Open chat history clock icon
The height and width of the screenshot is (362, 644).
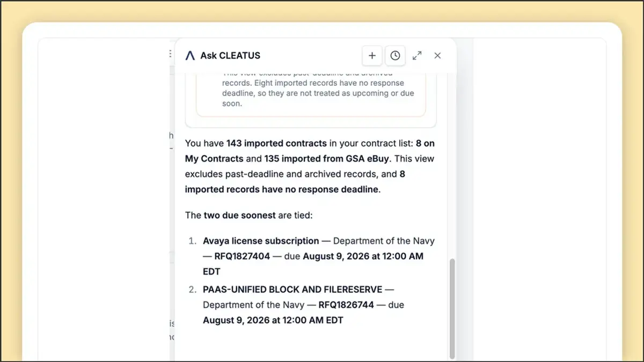point(395,55)
